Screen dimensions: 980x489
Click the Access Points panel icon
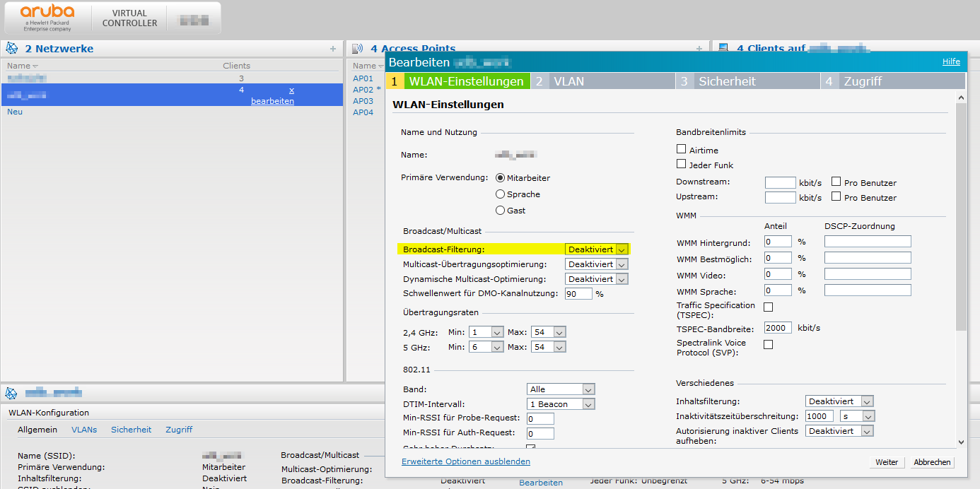tap(357, 48)
